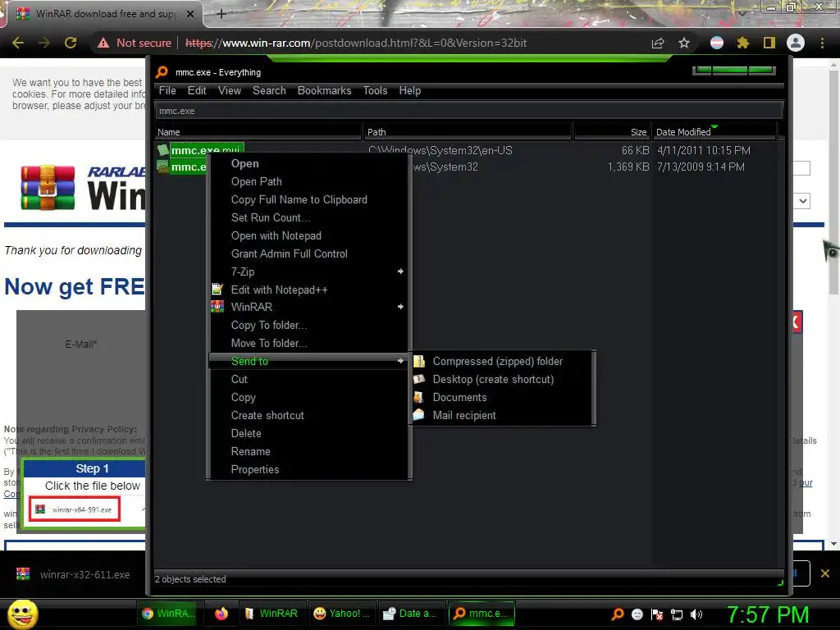Viewport: 840px width, 630px height.
Task: Open the Edit menu in Everything
Action: pyautogui.click(x=197, y=90)
